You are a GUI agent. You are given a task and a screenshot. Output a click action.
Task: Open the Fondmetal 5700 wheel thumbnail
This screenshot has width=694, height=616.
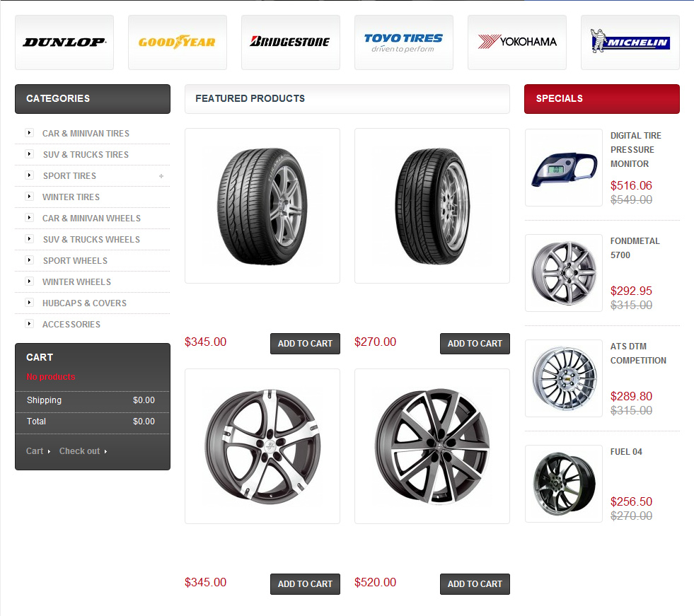563,273
